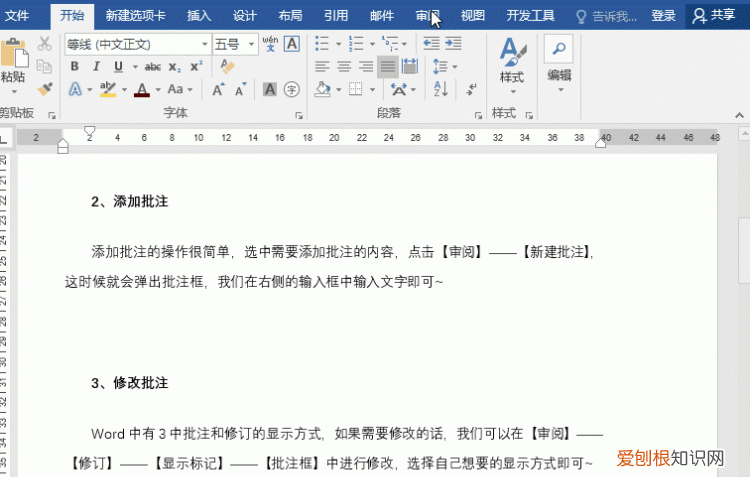750x477 pixels.
Task: Toggle center alignment
Action: click(x=344, y=67)
